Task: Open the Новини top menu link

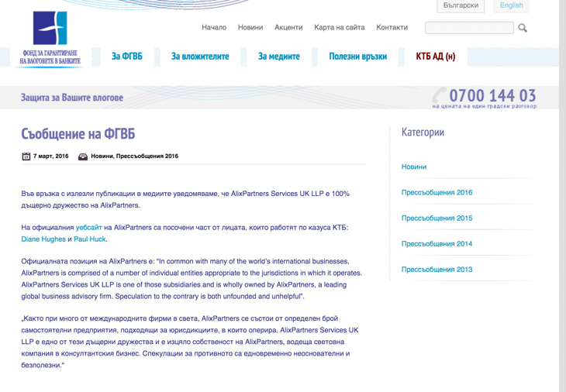Action: pyautogui.click(x=250, y=27)
